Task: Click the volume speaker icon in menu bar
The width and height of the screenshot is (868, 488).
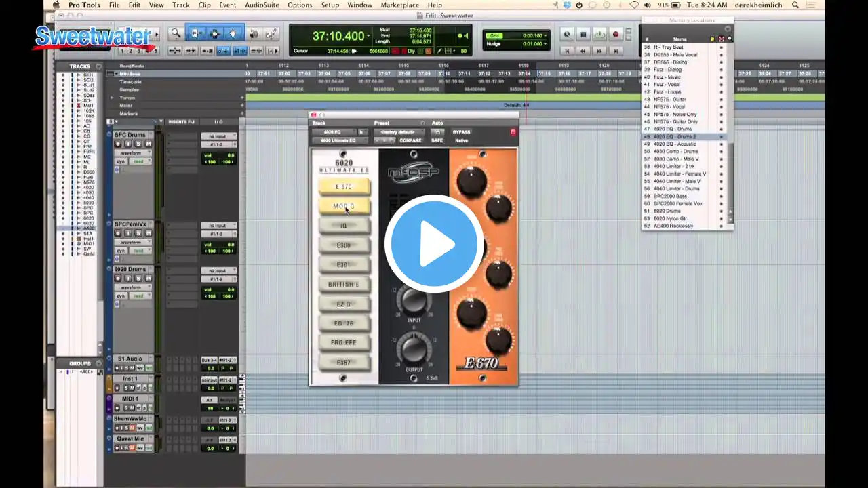Action: tap(648, 5)
